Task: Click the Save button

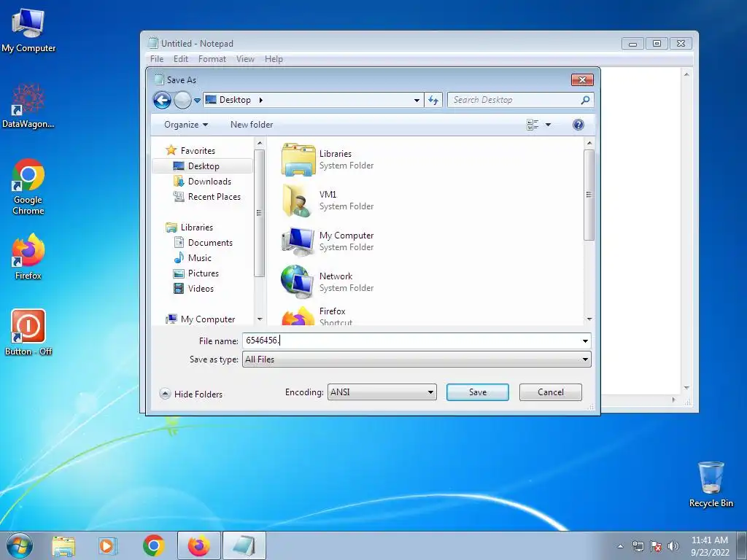Action: tap(477, 392)
